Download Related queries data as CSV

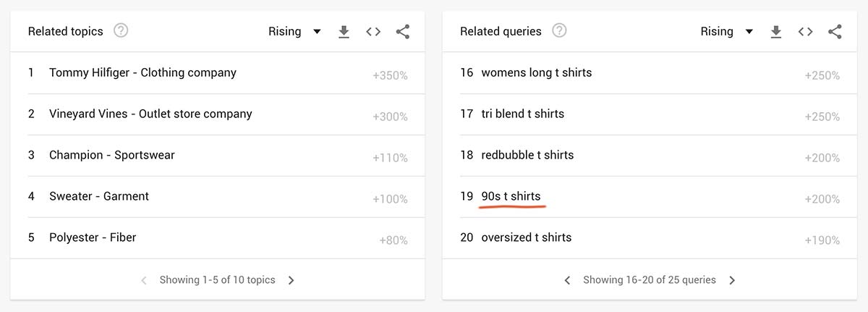(x=776, y=32)
